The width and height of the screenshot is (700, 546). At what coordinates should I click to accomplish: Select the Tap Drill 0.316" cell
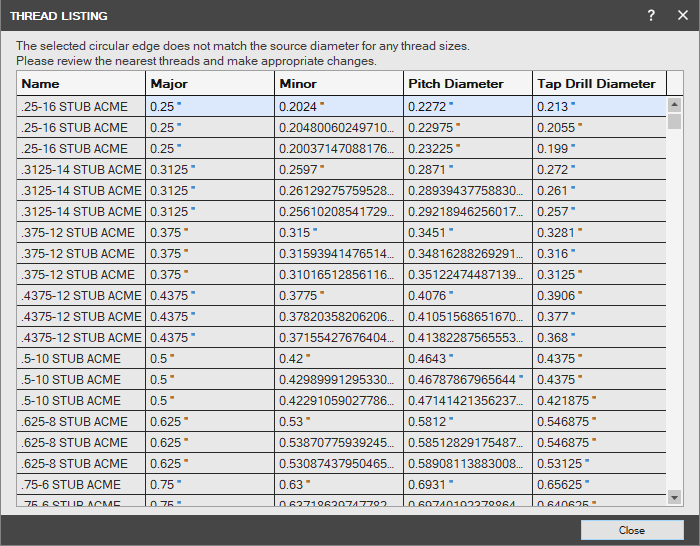coord(600,254)
